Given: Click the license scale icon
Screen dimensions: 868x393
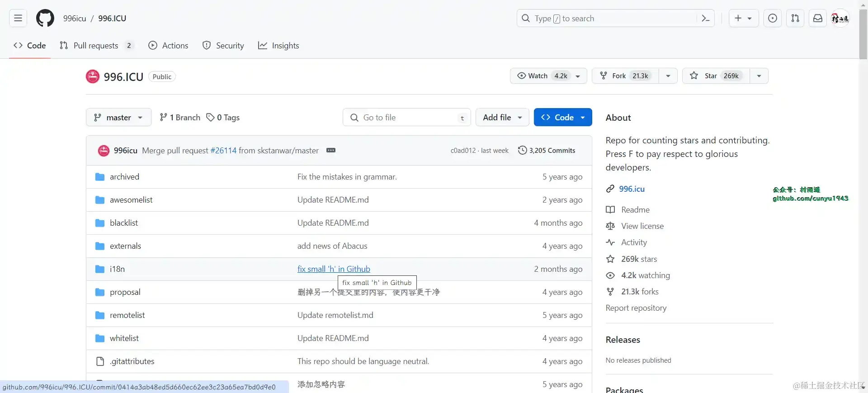Looking at the screenshot, I should tap(610, 226).
